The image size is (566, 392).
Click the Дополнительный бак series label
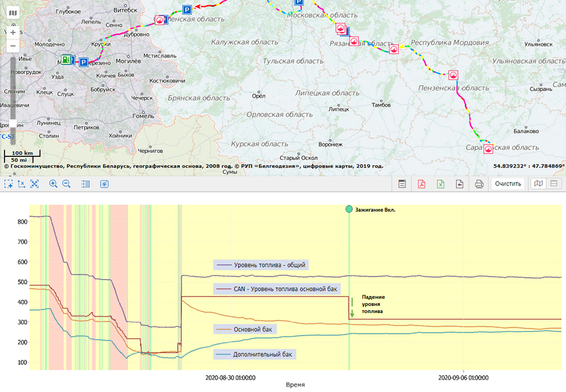(254, 354)
